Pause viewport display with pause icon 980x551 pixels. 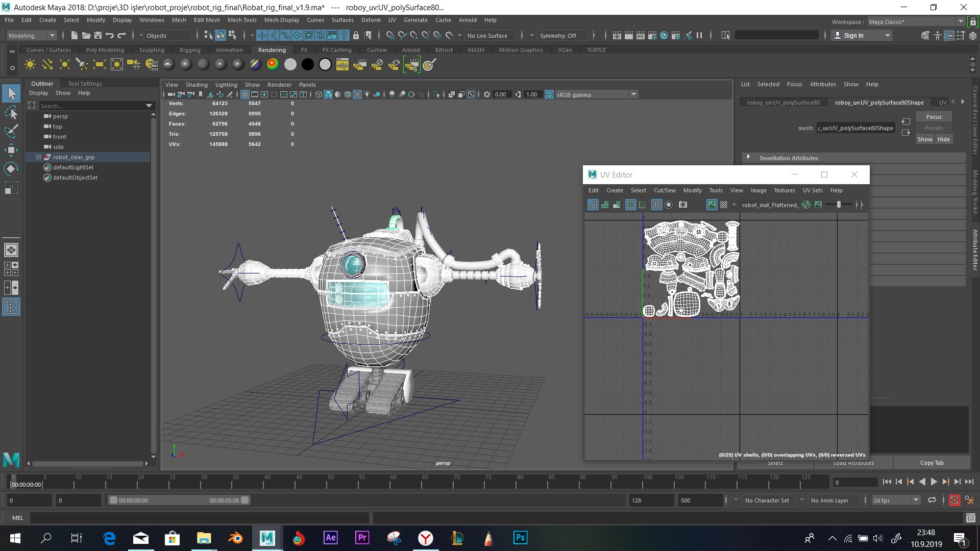[x=699, y=36]
